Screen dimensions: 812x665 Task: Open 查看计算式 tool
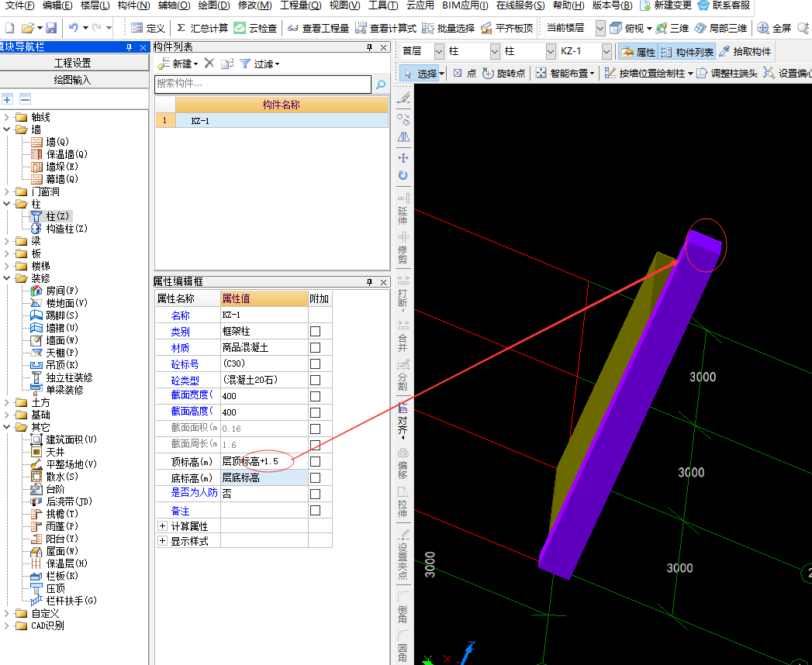385,28
